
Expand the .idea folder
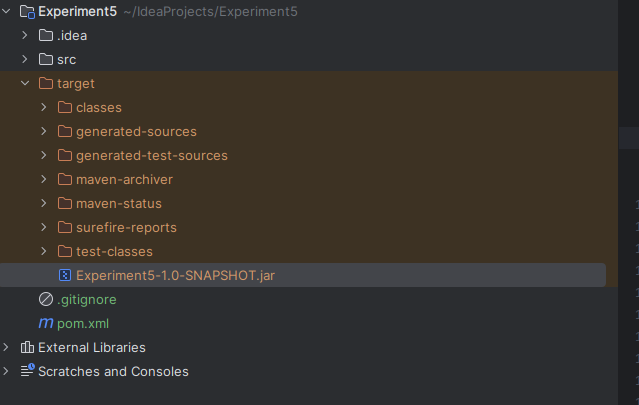(24, 35)
